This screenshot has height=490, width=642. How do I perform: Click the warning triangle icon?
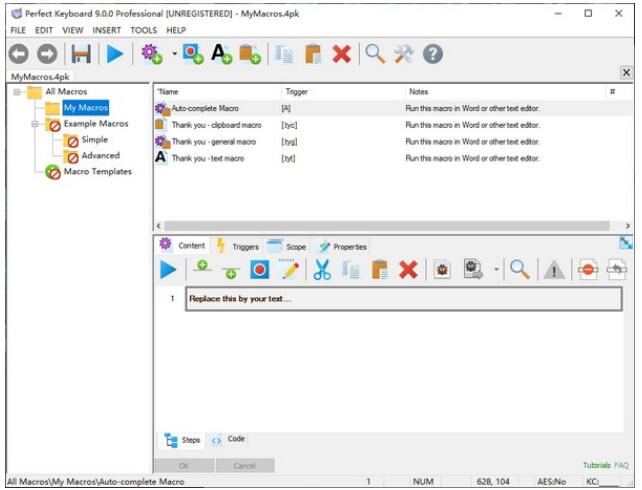pyautogui.click(x=554, y=270)
